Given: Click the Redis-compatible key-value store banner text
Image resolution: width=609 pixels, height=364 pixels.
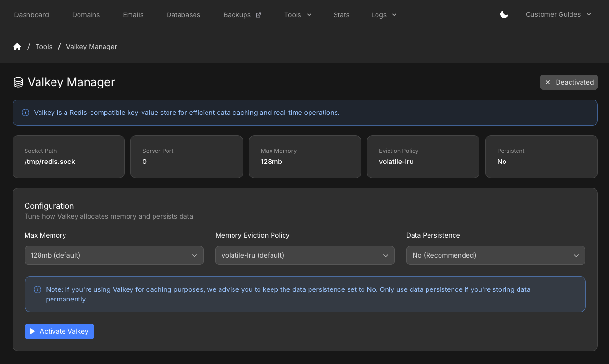Looking at the screenshot, I should coord(187,113).
